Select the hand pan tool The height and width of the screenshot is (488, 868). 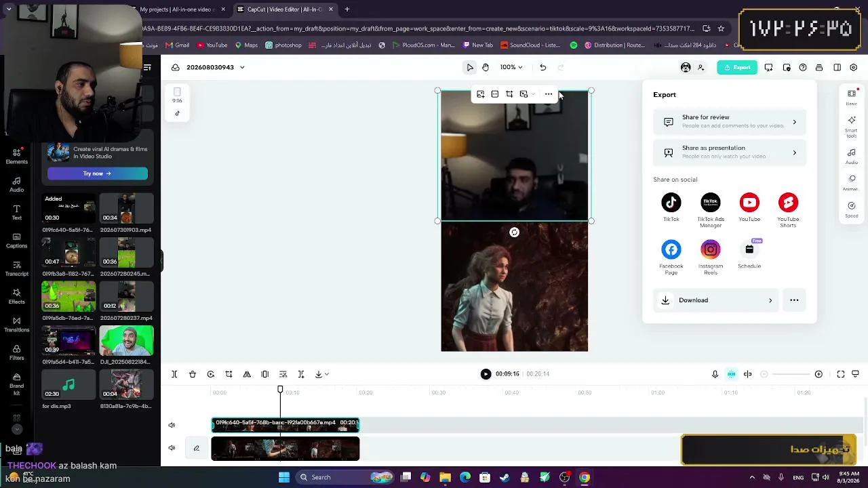pyautogui.click(x=486, y=67)
